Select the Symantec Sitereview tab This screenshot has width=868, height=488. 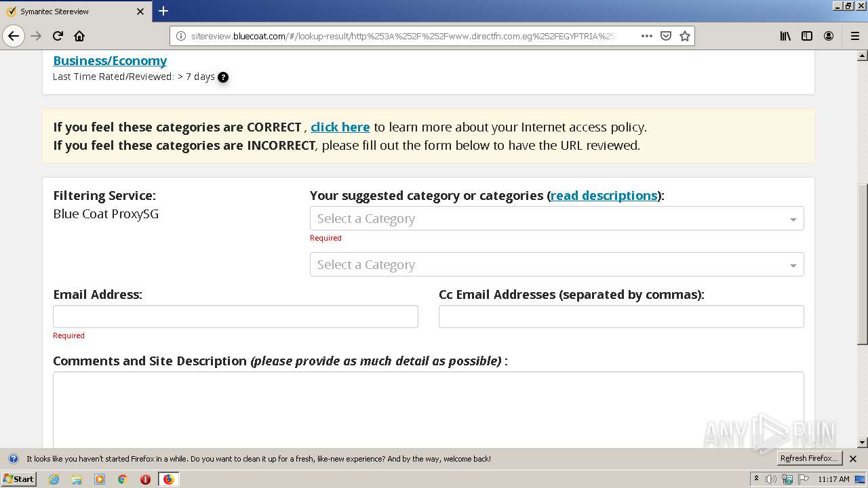coord(75,12)
